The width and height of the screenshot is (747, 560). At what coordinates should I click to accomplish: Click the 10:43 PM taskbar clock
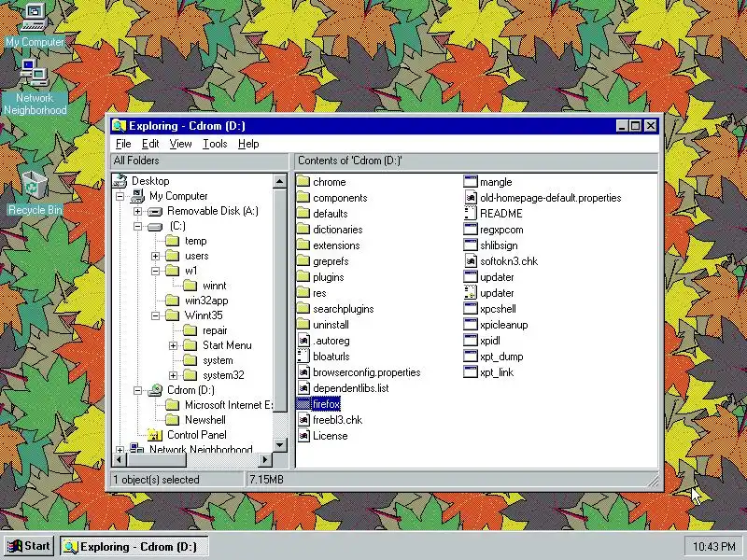[713, 546]
